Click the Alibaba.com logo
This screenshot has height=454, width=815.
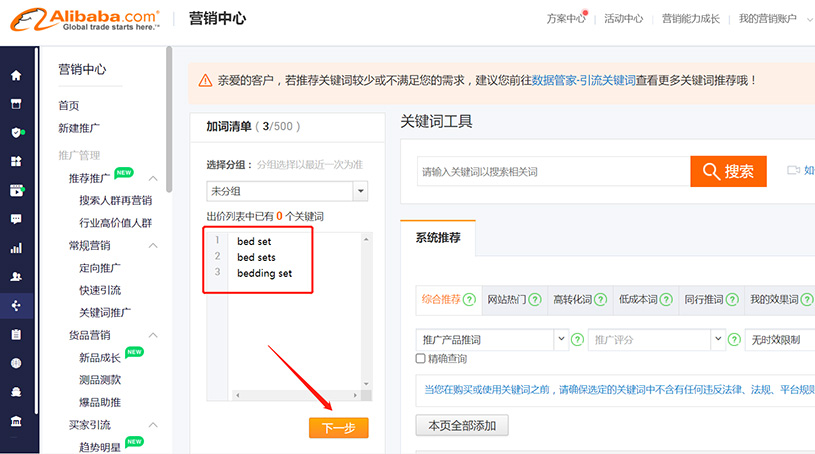(x=85, y=20)
